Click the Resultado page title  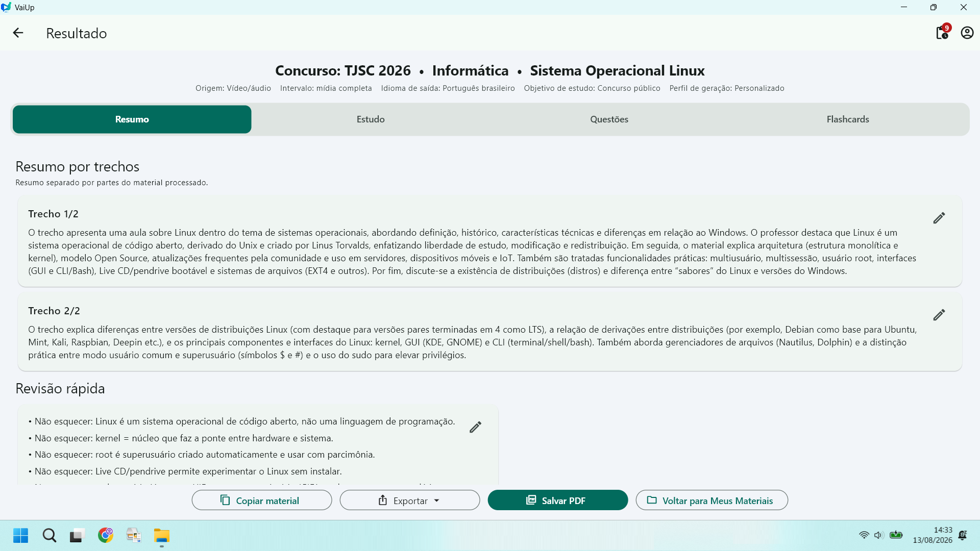click(x=77, y=33)
